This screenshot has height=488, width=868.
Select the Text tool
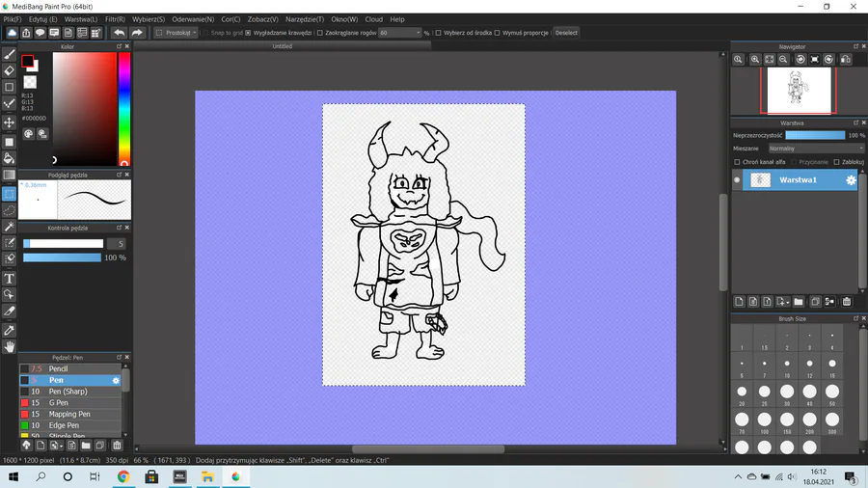pyautogui.click(x=9, y=279)
